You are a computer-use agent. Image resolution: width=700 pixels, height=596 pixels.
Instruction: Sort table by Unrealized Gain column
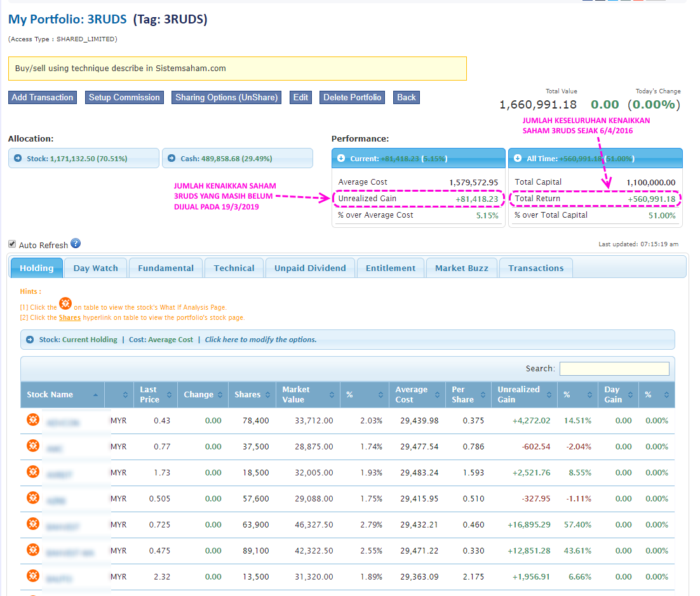point(525,395)
